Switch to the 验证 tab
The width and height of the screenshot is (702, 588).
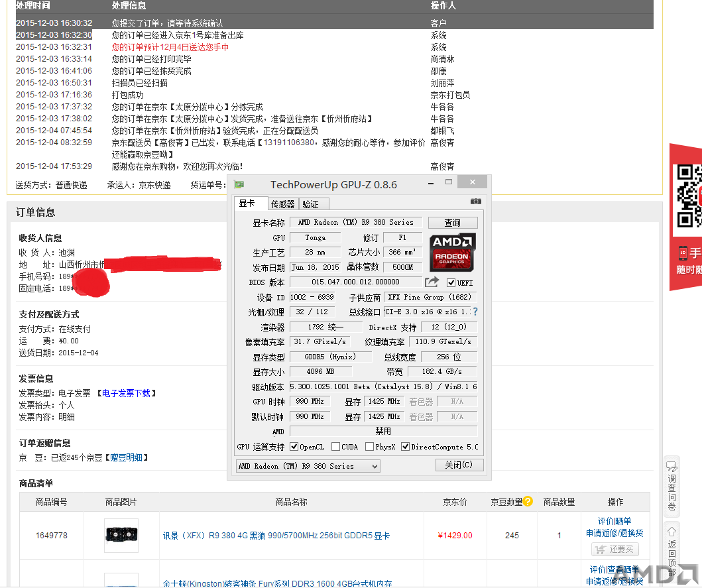point(314,204)
